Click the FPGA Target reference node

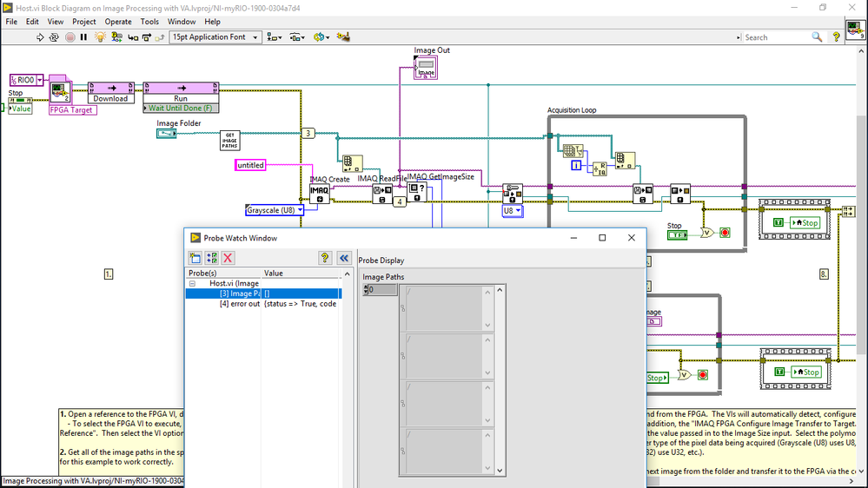pos(60,90)
